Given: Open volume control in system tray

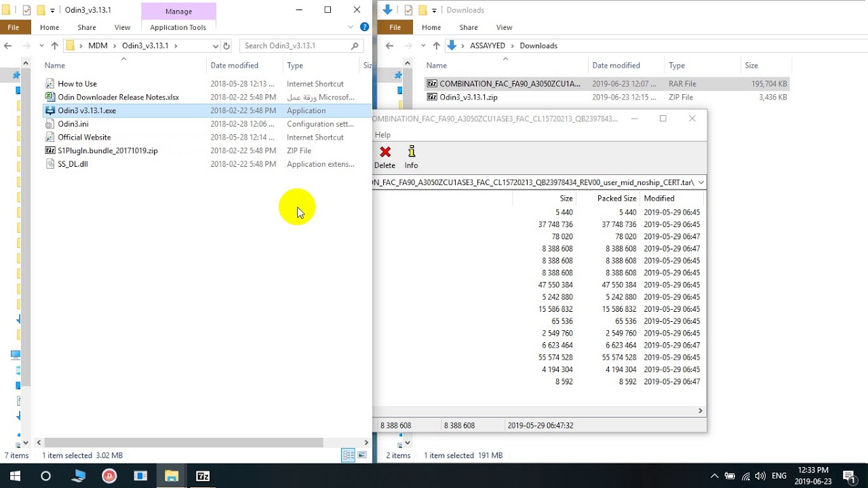Looking at the screenshot, I should pos(761,476).
